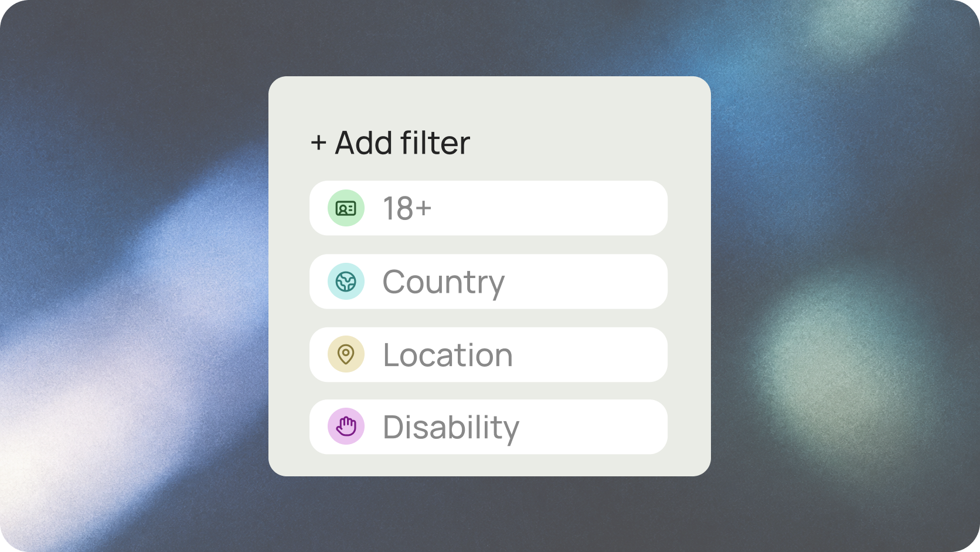This screenshot has height=552, width=980.
Task: Choose the Disability filter option
Action: tap(488, 426)
